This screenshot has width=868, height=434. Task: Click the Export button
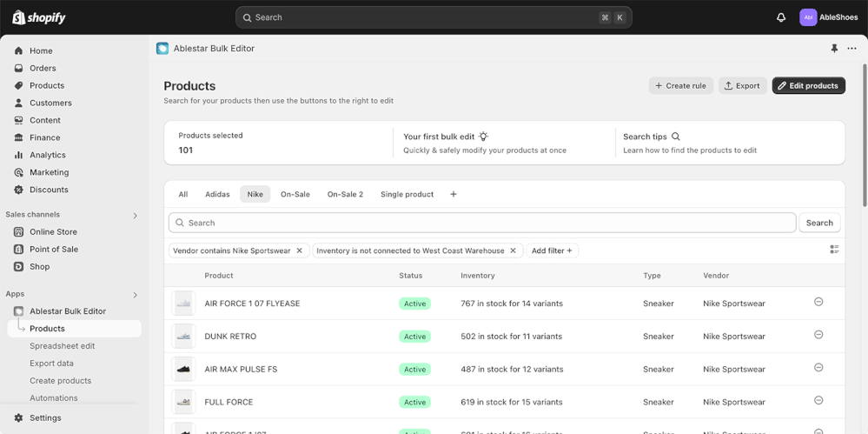[x=742, y=86]
